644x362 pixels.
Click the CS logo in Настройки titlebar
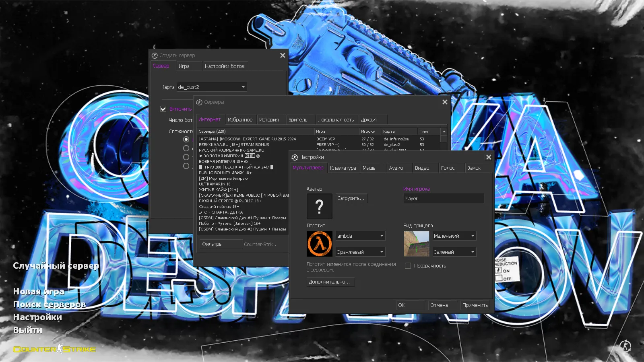tap(294, 157)
